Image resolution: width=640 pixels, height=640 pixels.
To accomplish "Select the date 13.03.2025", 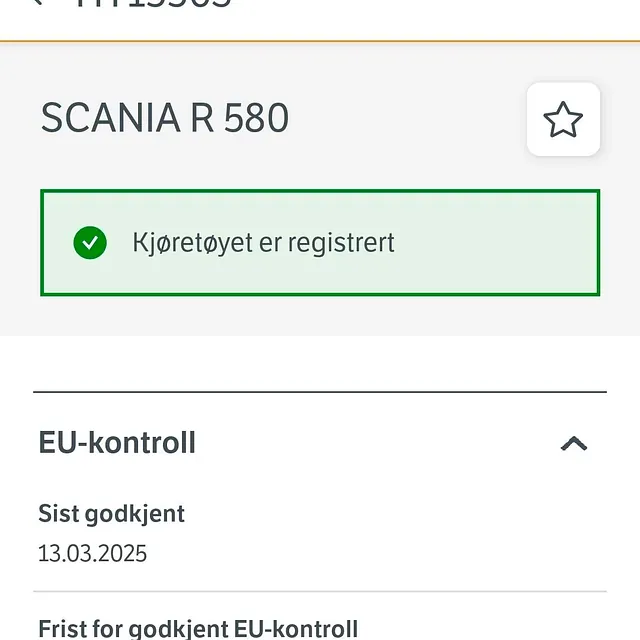I will click(x=92, y=554).
